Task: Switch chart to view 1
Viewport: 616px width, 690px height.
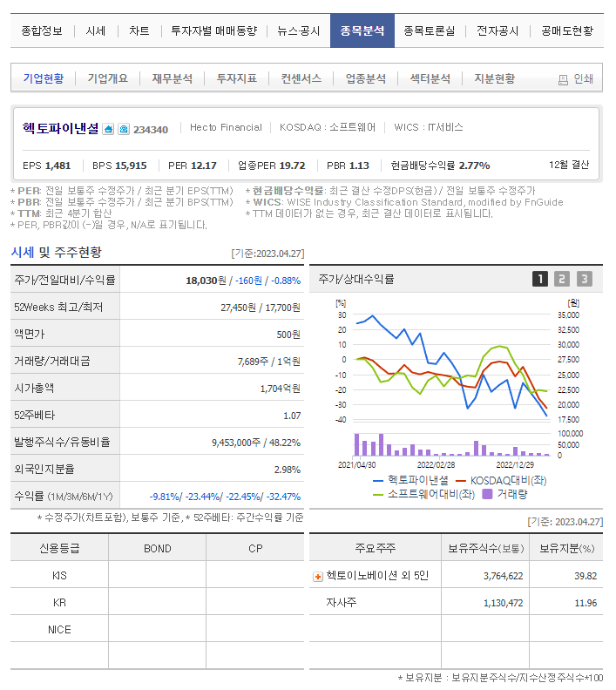Action: click(540, 279)
